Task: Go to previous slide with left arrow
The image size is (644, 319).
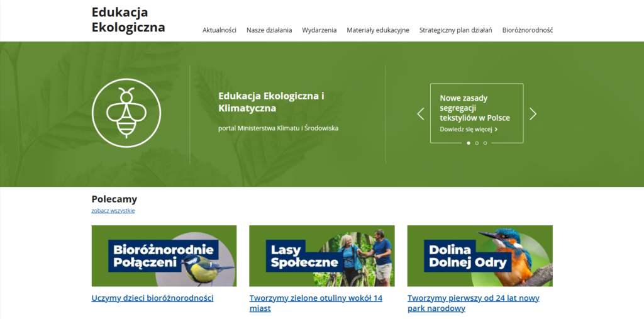Action: [x=421, y=114]
